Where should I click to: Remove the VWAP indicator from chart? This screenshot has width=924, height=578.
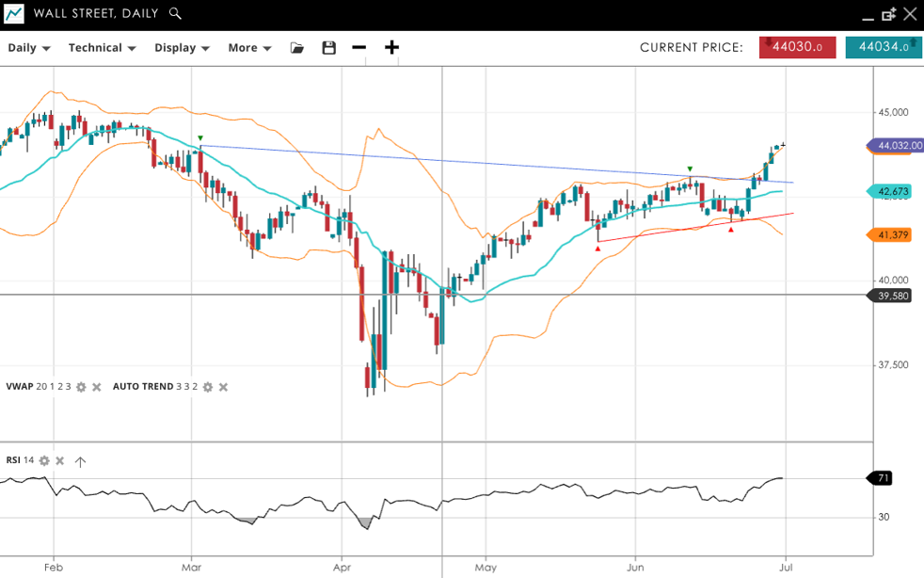coord(96,387)
